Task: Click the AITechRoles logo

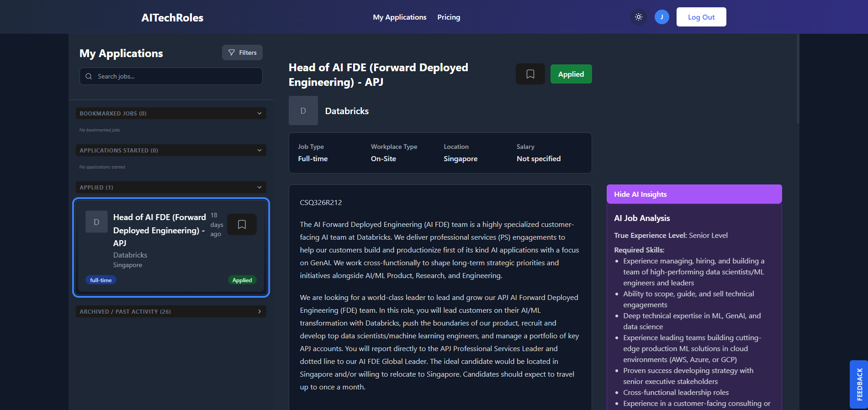Action: [x=172, y=17]
